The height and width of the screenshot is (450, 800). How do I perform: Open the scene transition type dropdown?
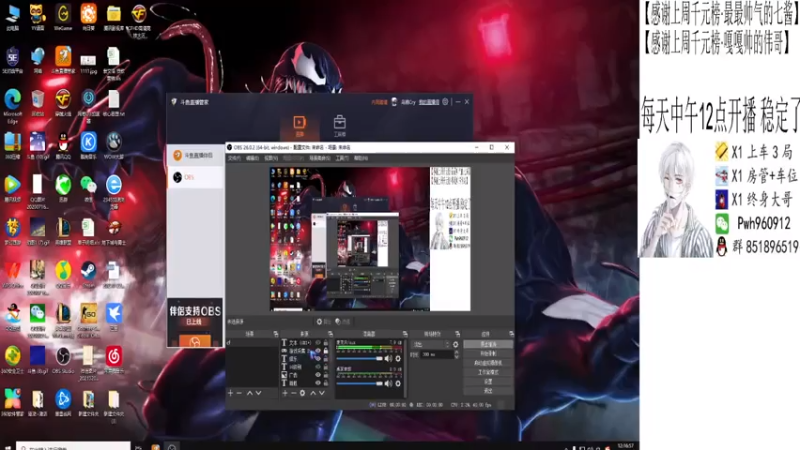tap(431, 344)
